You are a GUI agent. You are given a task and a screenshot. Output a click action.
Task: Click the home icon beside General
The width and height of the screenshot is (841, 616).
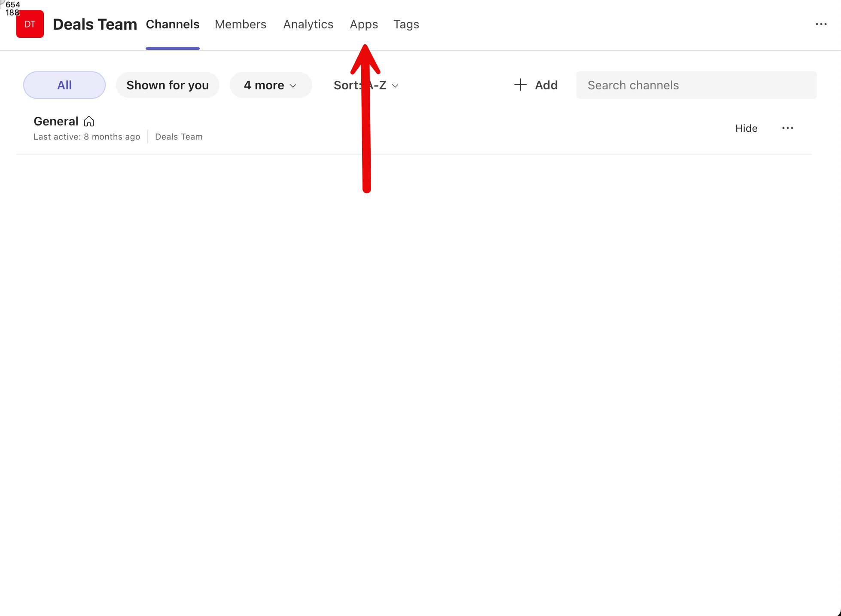tap(89, 122)
